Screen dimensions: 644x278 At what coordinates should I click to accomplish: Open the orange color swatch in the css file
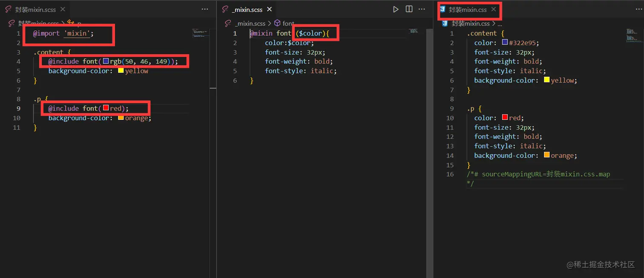(546, 155)
